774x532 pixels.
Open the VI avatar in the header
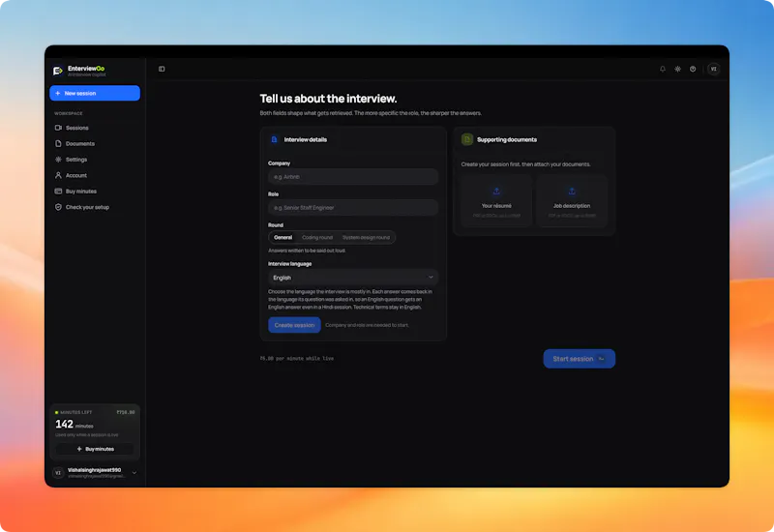tap(713, 69)
